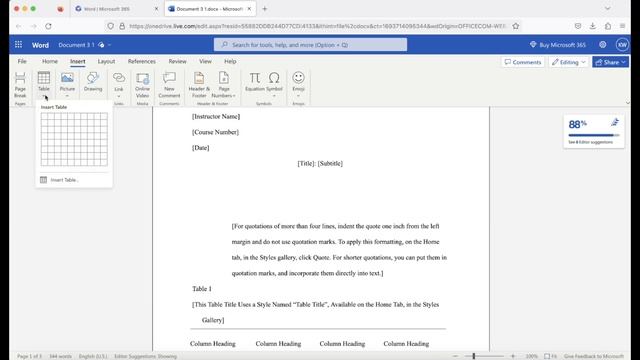640x360 pixels.
Task: Open the Help tab
Action: [230, 61]
